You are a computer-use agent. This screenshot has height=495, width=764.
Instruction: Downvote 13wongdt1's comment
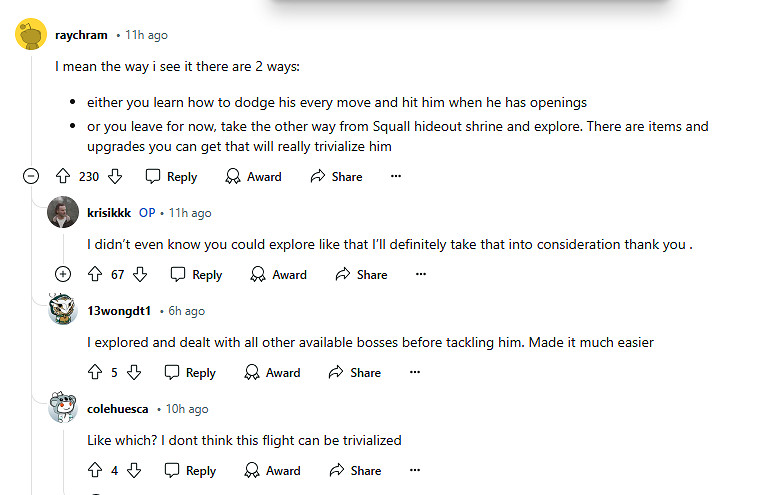pos(134,372)
